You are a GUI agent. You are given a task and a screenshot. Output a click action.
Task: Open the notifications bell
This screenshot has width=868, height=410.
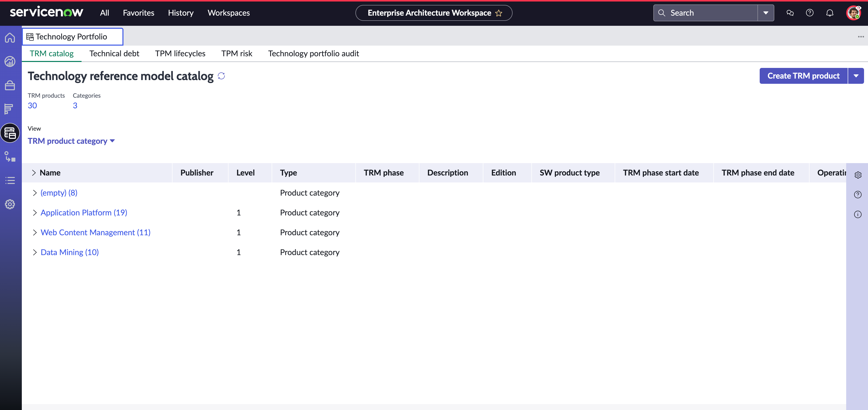click(830, 13)
